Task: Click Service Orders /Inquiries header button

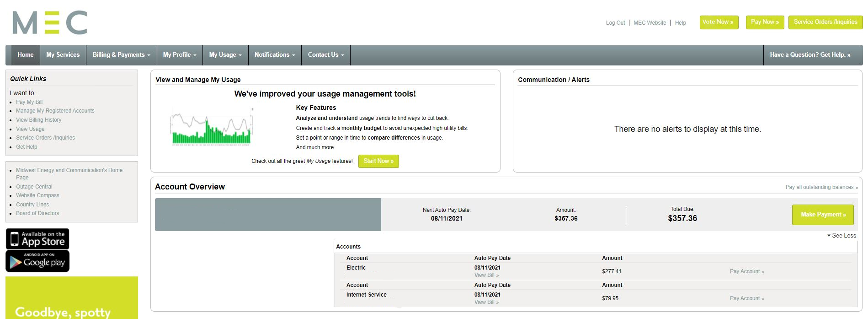Action: coord(825,22)
